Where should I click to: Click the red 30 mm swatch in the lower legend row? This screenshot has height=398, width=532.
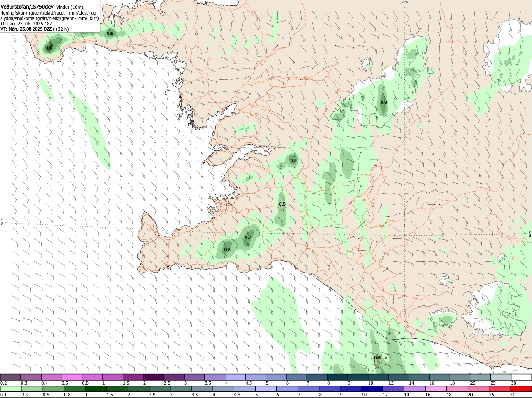tap(521, 389)
